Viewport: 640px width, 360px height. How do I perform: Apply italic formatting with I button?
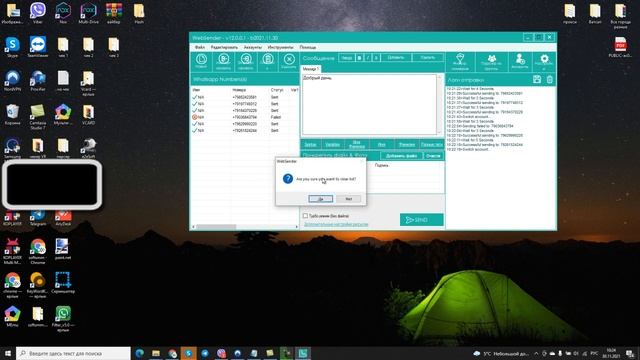tap(368, 58)
